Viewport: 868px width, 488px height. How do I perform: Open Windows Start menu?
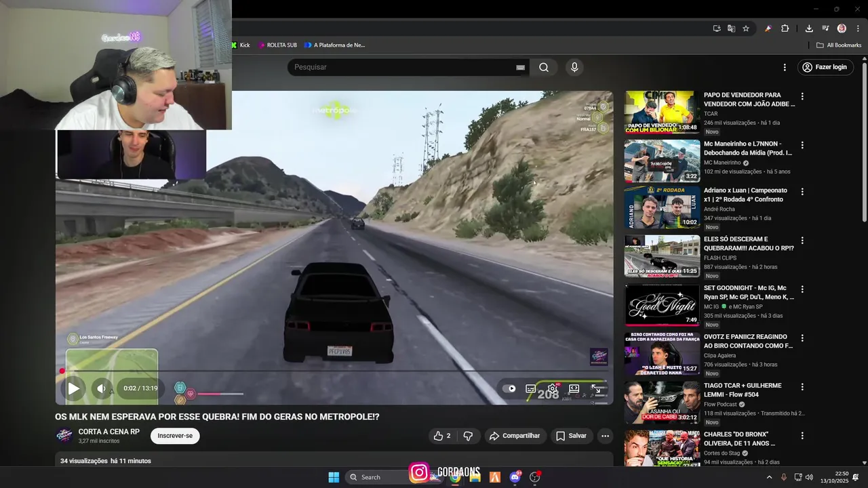(x=334, y=477)
